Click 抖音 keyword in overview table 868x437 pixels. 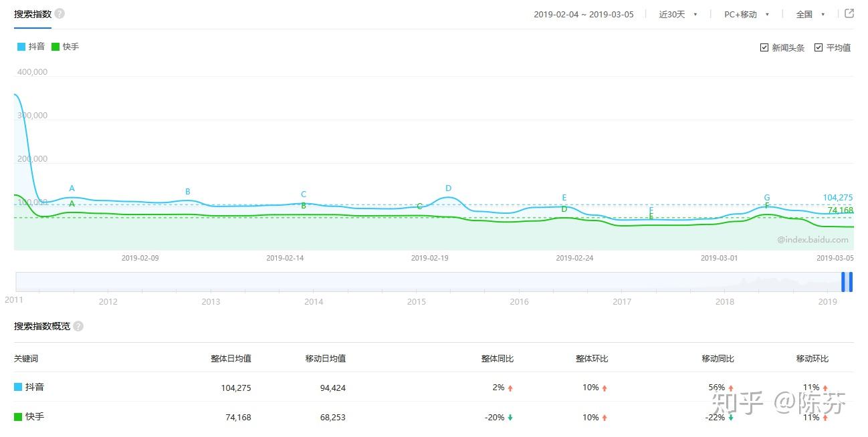click(35, 387)
